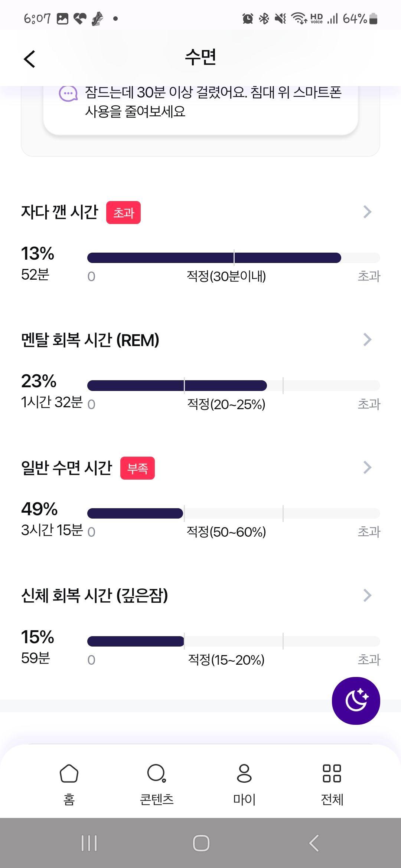
Task: Tap the red 초과 badge
Action: 123,213
